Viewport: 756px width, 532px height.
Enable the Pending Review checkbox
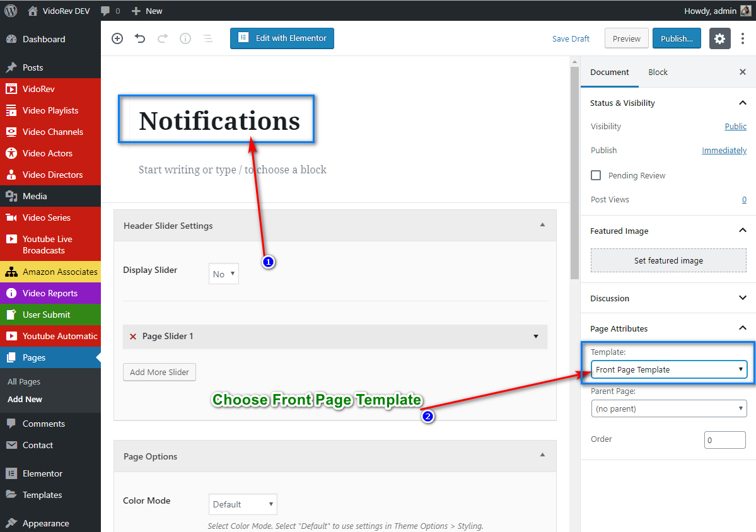click(596, 175)
